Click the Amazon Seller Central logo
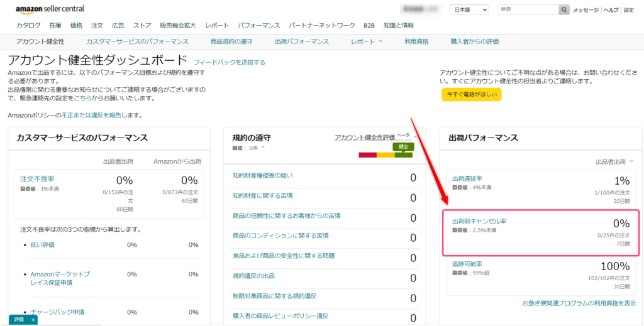The height and width of the screenshot is (326, 644). (50, 9)
